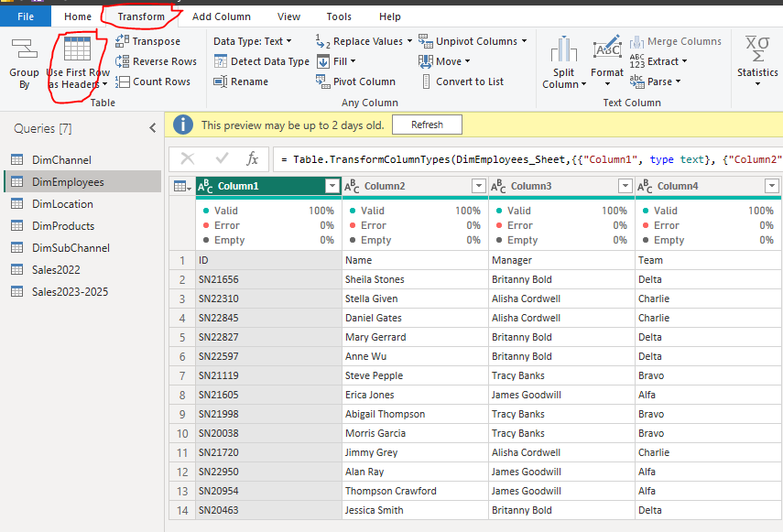
Task: Click the Transpose table icon
Action: (123, 41)
